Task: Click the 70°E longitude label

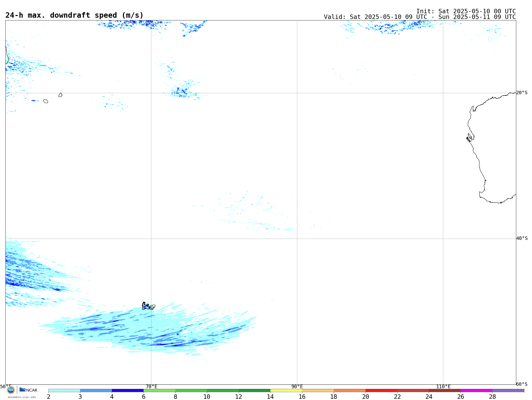Action: tap(151, 387)
